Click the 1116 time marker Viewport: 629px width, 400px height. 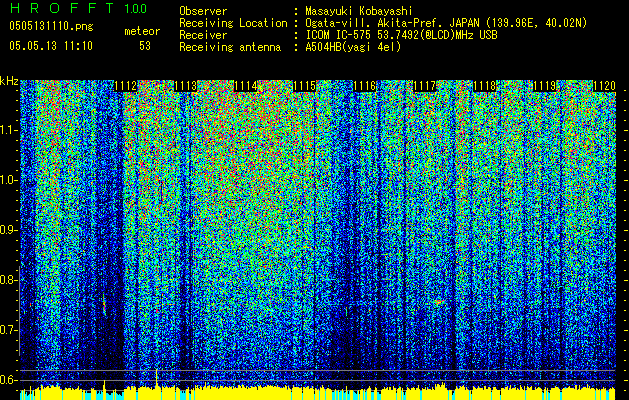coord(365,86)
